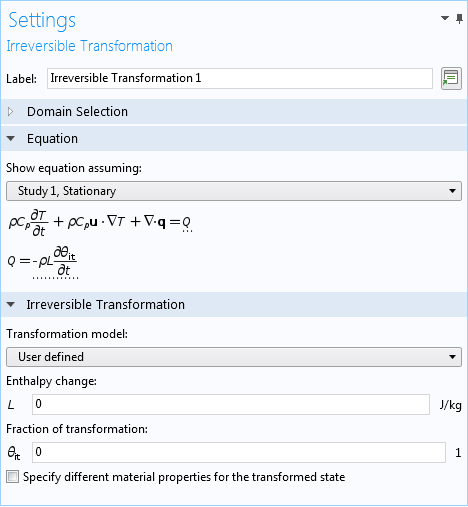The width and height of the screenshot is (468, 507).
Task: Open the Show equation assuming dropdown
Action: 234,191
